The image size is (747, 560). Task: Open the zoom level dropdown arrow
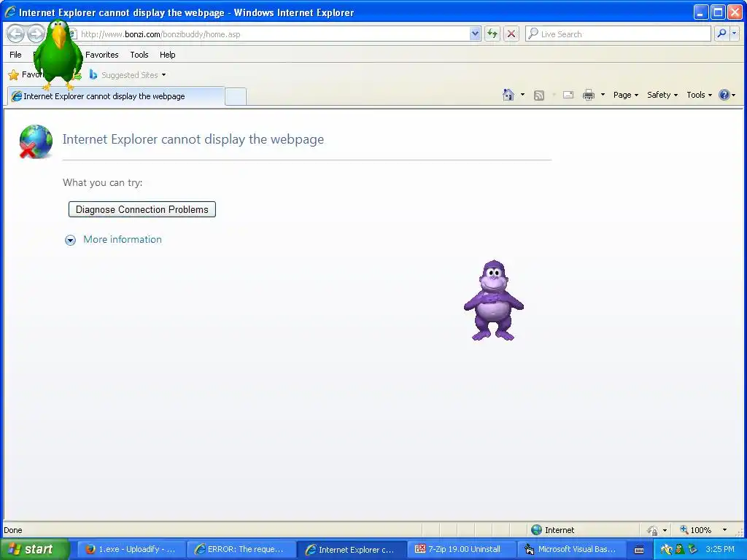point(724,529)
